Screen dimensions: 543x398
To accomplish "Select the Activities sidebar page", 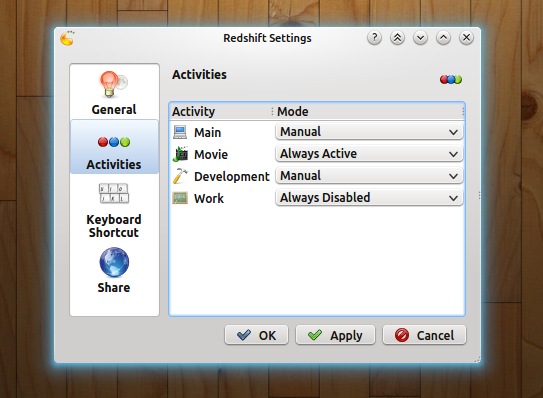I will tap(114, 147).
